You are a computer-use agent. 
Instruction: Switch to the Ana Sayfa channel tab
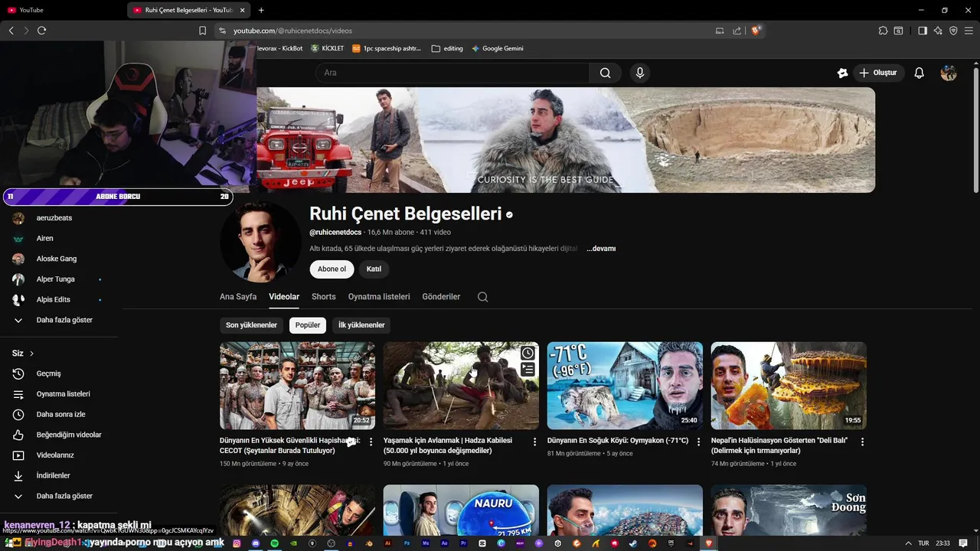pos(238,297)
